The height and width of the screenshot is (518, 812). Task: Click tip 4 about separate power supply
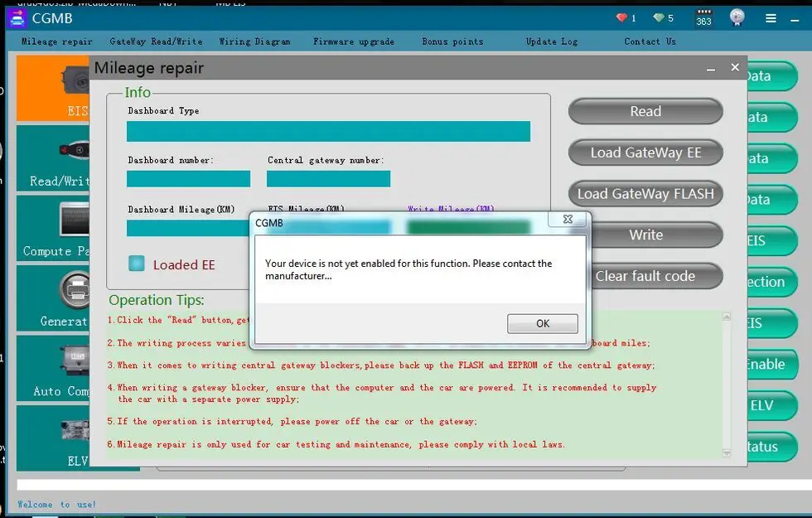coord(382,393)
